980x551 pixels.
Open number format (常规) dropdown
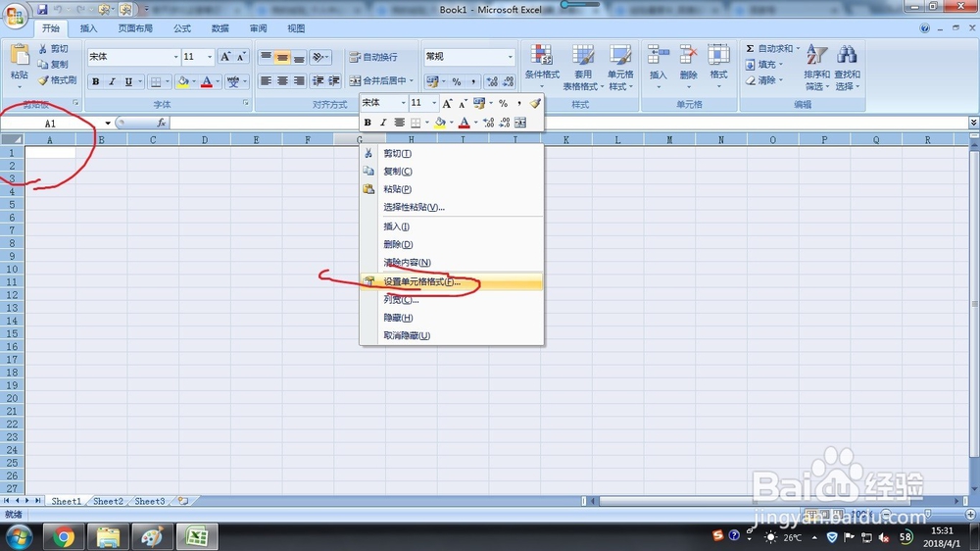(x=510, y=57)
